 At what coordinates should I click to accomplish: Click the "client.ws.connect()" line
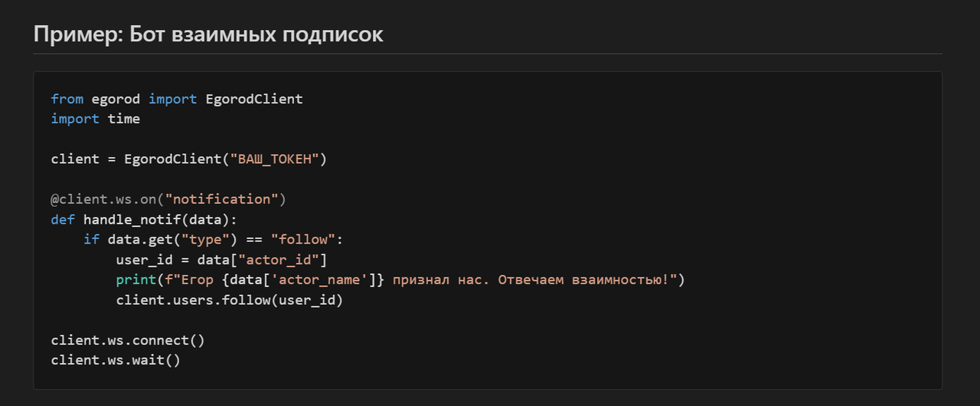pos(128,339)
